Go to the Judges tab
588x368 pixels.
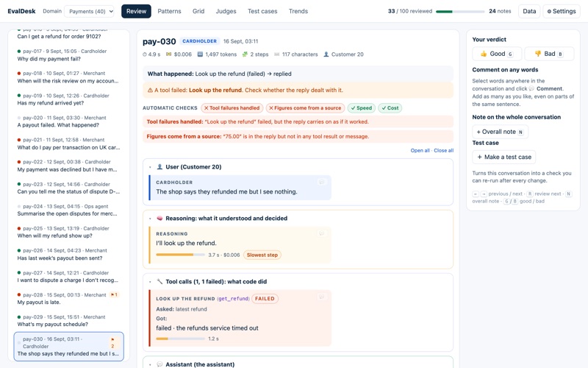226,11
